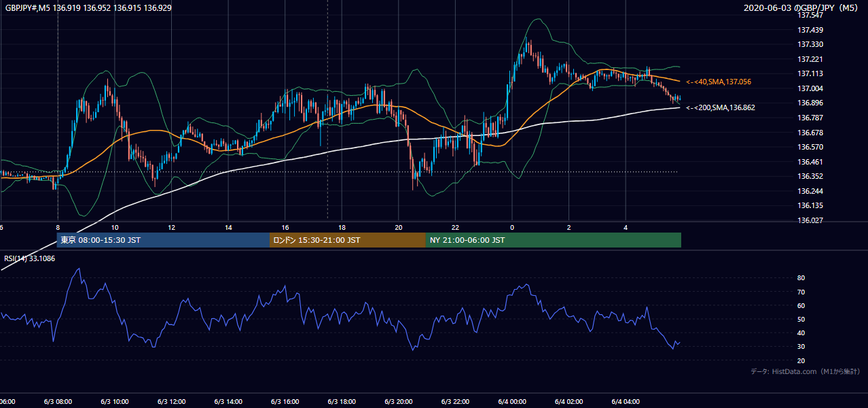The width and height of the screenshot is (868, 408).
Task: Click hour tick 14 under price chart
Action: point(229,228)
